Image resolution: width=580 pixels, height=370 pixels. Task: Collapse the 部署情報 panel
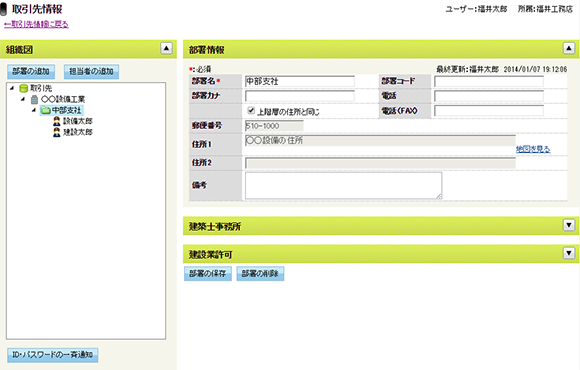[x=569, y=48]
